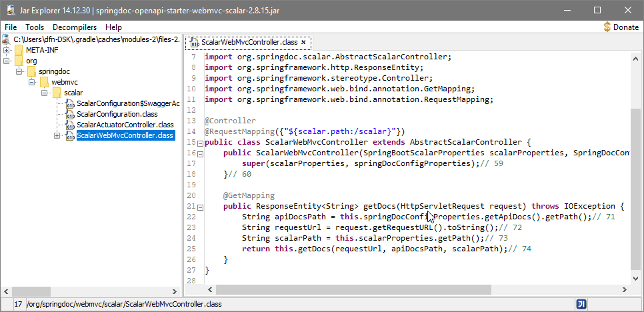
Task: Select ScalarConfiguration$SwaggerAc class entry
Action: pyautogui.click(x=128, y=104)
